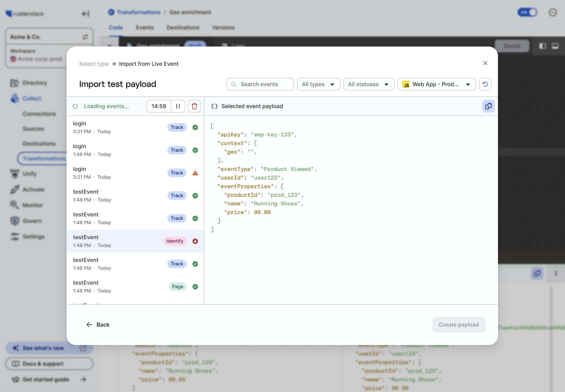Collapse the sidebar with arrow icon
The height and width of the screenshot is (392, 565).
(85, 14)
